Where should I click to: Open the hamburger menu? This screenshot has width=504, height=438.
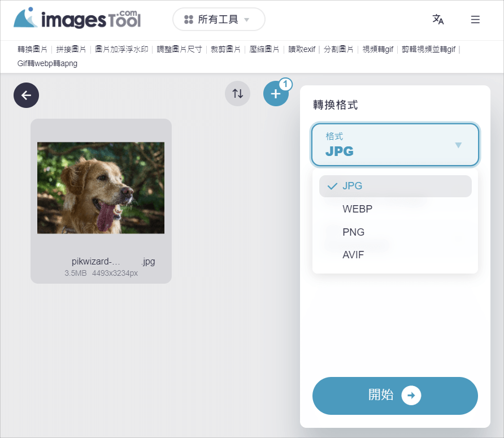475,19
